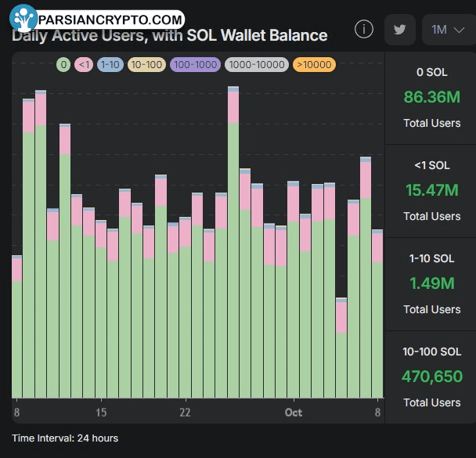This screenshot has height=458, width=476.
Task: Click the info circle icon
Action: click(364, 29)
